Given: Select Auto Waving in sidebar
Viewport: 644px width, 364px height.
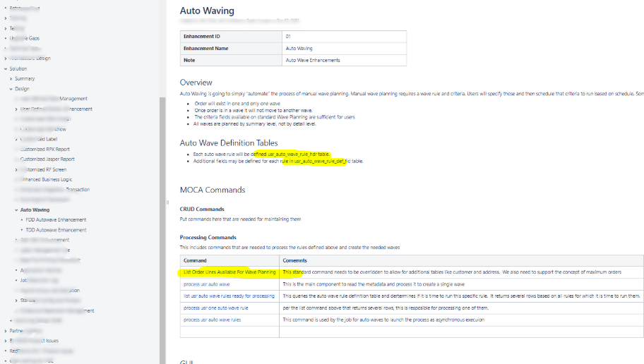Looking at the screenshot, I should 35,210.
